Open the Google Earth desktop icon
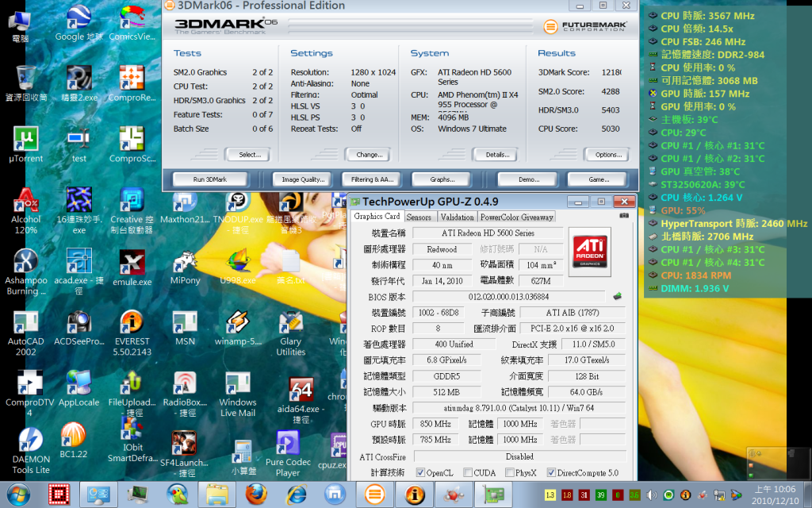812x508 pixels. (79, 23)
